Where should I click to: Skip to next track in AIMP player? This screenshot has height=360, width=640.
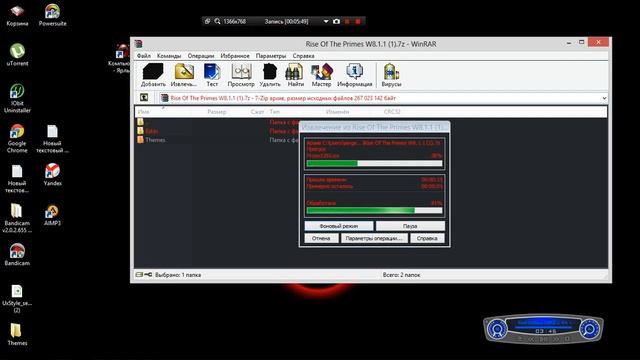(x=556, y=338)
